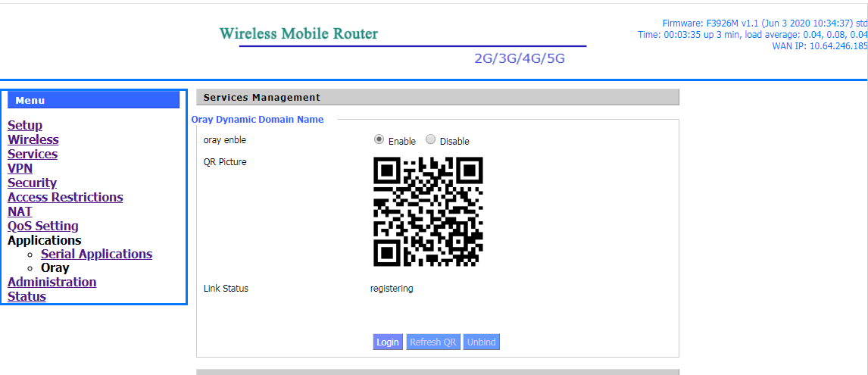Click the 2G/3G/4G/5G subtitle

pyautogui.click(x=520, y=59)
